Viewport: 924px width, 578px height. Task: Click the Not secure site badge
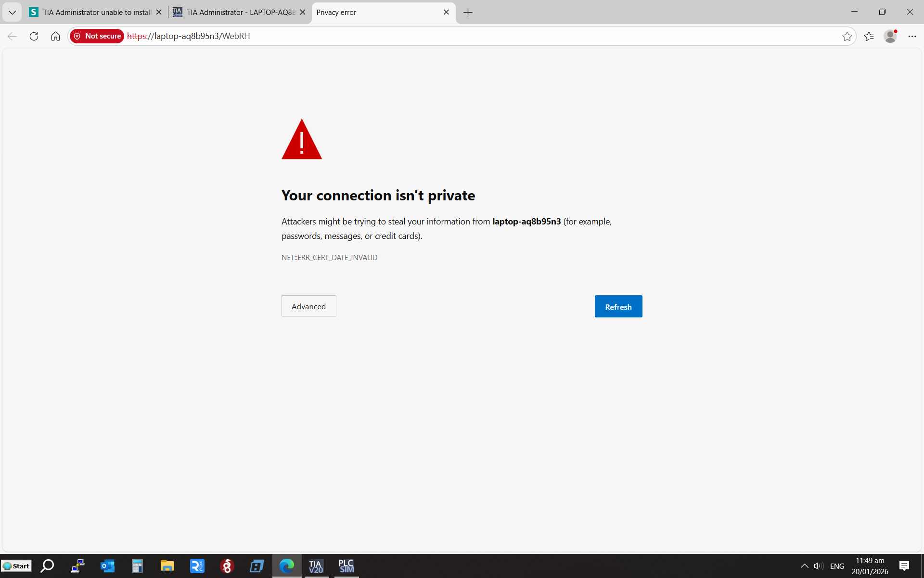[97, 36]
